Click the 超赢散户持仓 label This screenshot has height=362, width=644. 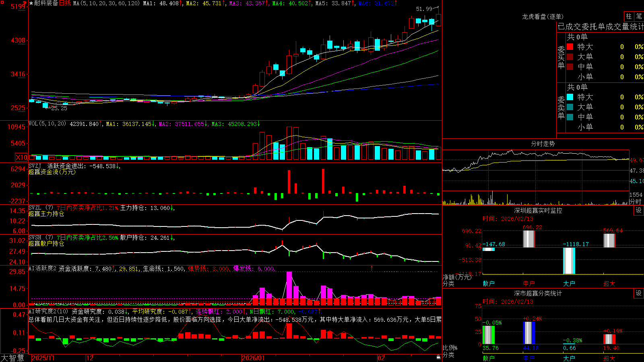[x=46, y=243]
